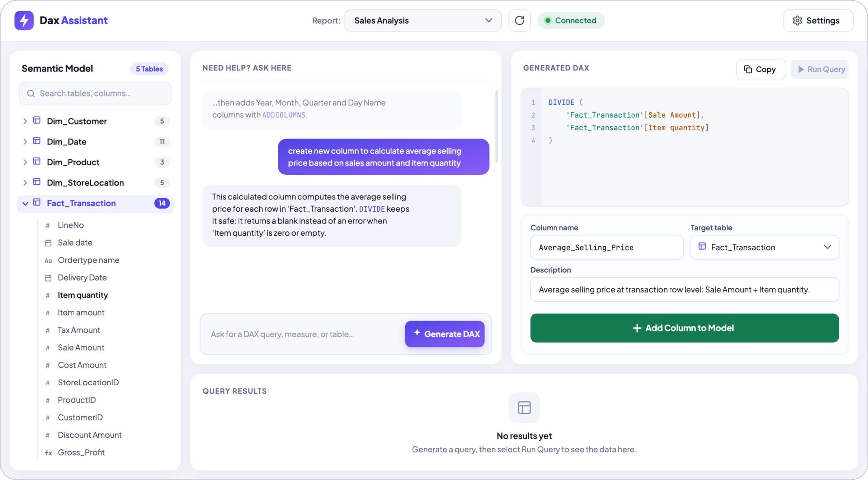Click the Settings gear icon
This screenshot has height=480, width=868.
[x=797, y=20]
